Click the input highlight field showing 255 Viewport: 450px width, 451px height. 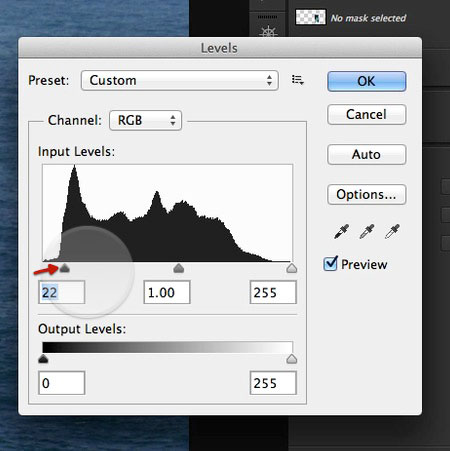click(x=273, y=292)
